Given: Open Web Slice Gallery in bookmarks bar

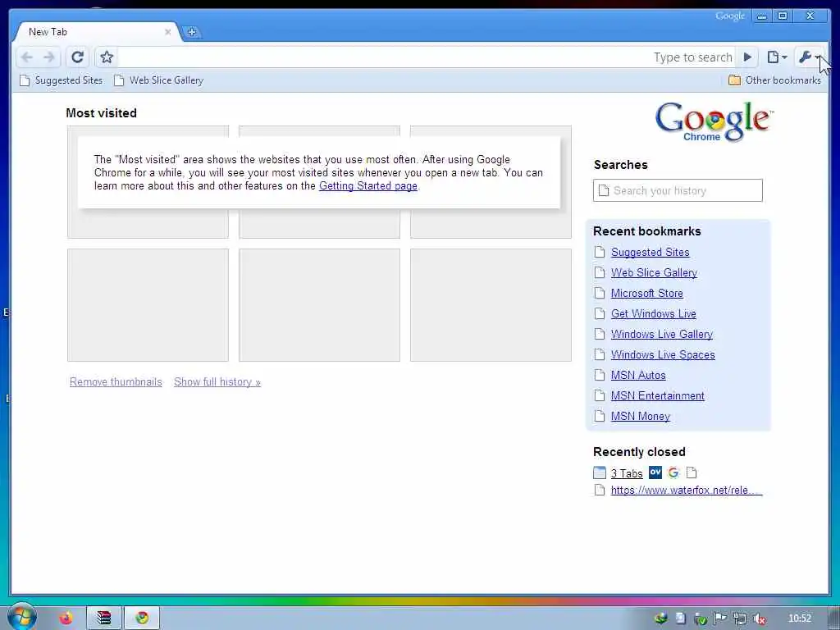Looking at the screenshot, I should coord(158,80).
